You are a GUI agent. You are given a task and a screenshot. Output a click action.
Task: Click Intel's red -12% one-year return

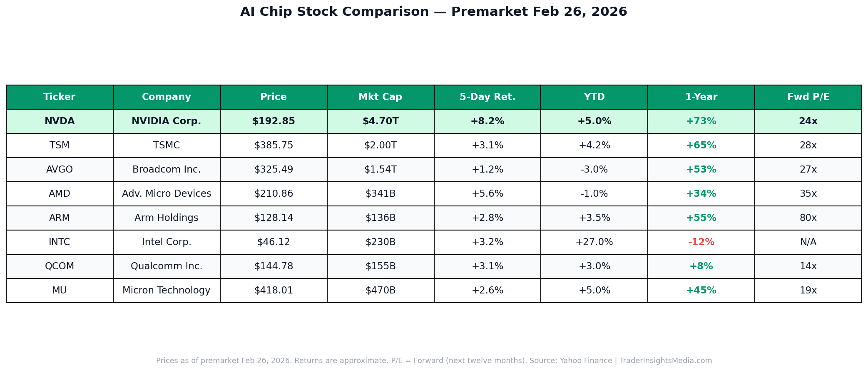[701, 242]
